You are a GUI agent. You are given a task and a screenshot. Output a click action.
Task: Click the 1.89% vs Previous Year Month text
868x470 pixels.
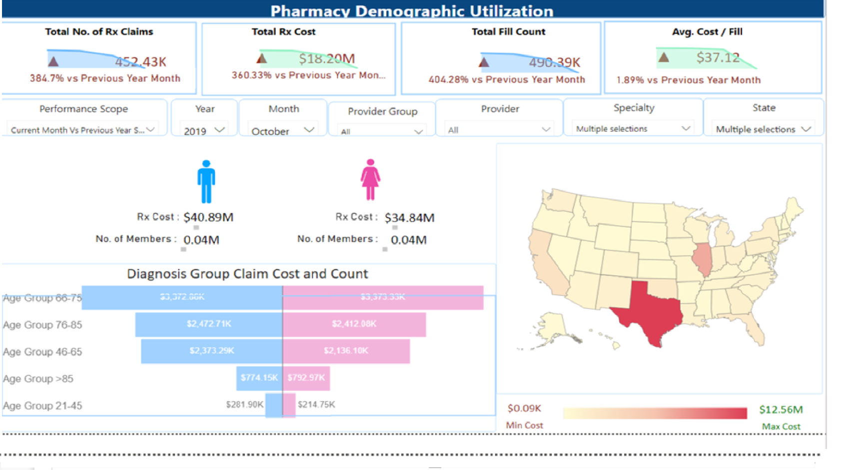coord(689,80)
